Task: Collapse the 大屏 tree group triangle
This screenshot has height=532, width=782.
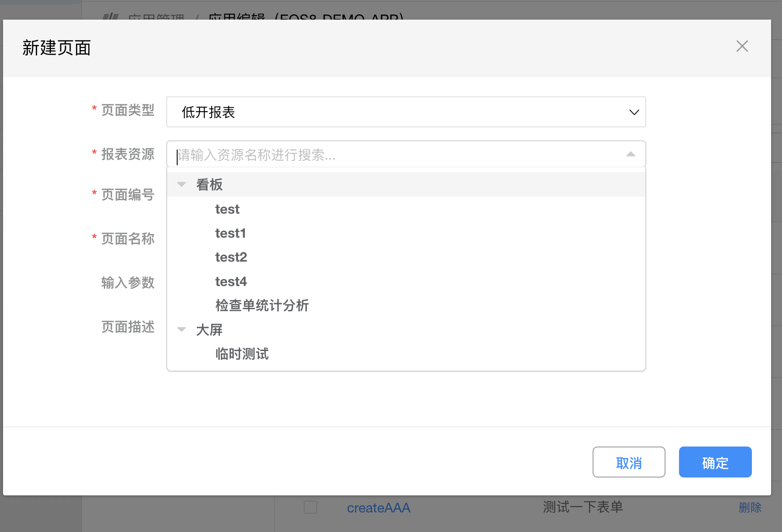Action: click(x=182, y=329)
